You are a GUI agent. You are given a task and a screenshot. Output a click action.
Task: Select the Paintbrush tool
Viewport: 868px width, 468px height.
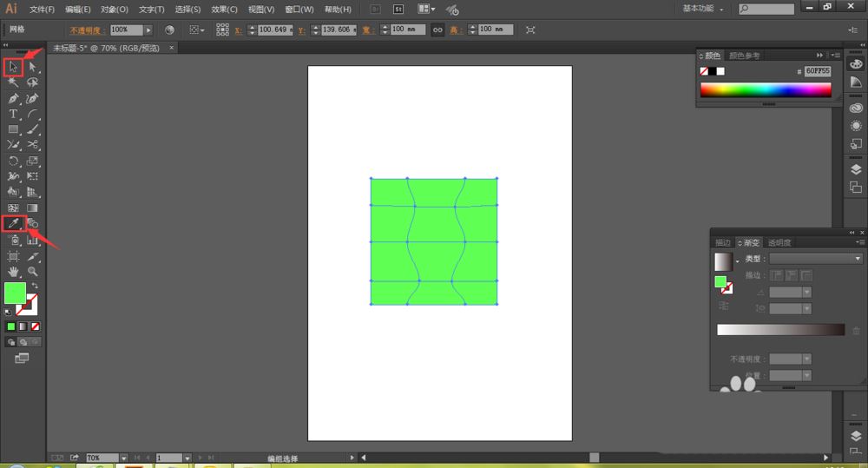[x=32, y=129]
